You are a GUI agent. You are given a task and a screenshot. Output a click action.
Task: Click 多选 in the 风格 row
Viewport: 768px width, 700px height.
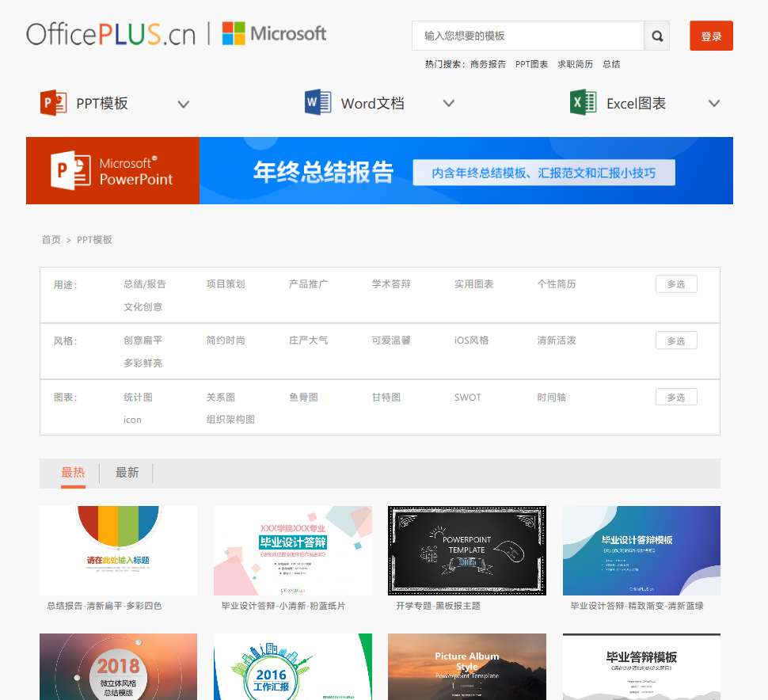click(x=676, y=340)
